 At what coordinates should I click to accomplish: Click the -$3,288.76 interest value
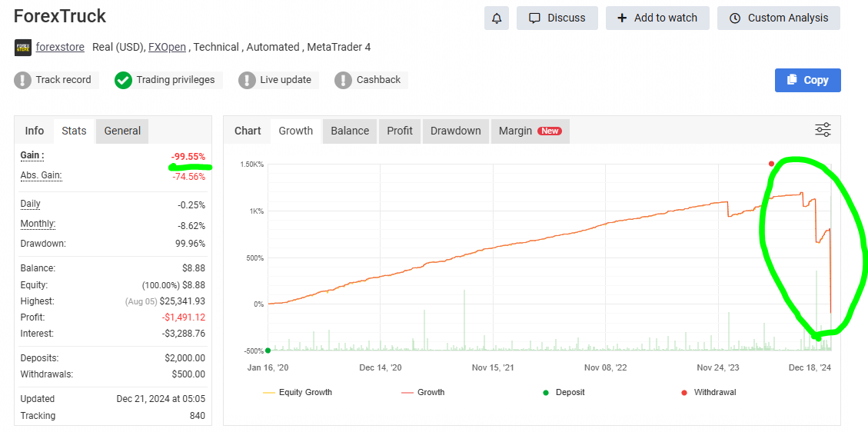click(x=183, y=334)
